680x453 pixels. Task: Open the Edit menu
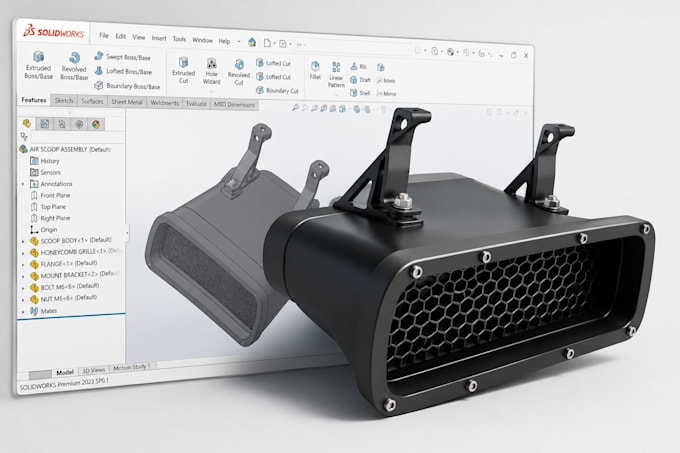121,36
